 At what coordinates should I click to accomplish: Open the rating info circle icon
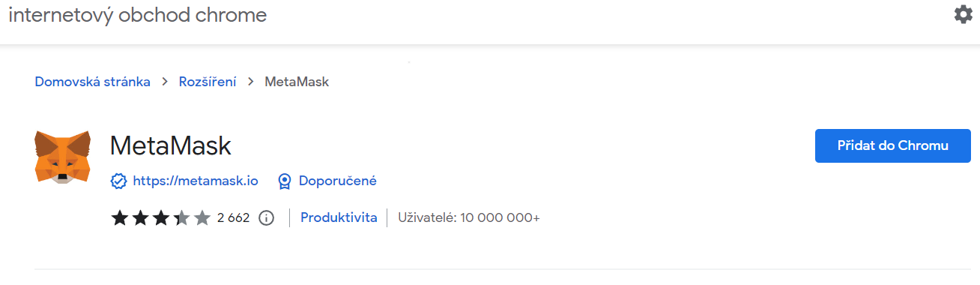tap(266, 218)
